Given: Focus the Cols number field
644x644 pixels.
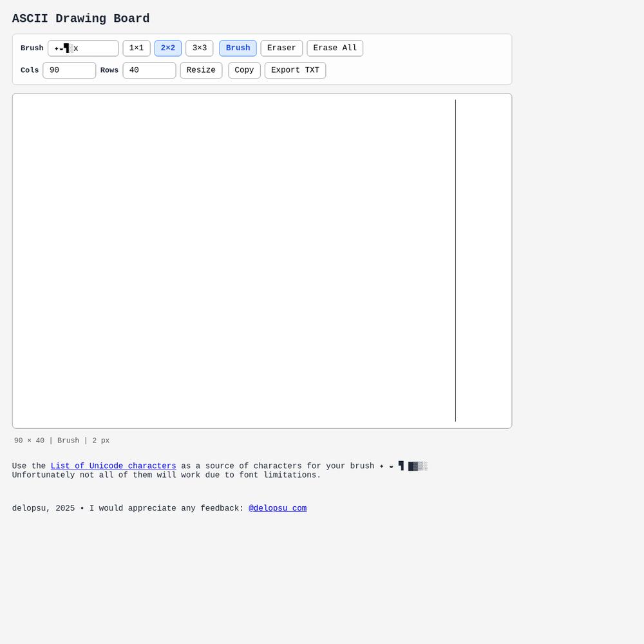Looking at the screenshot, I should 69,70.
